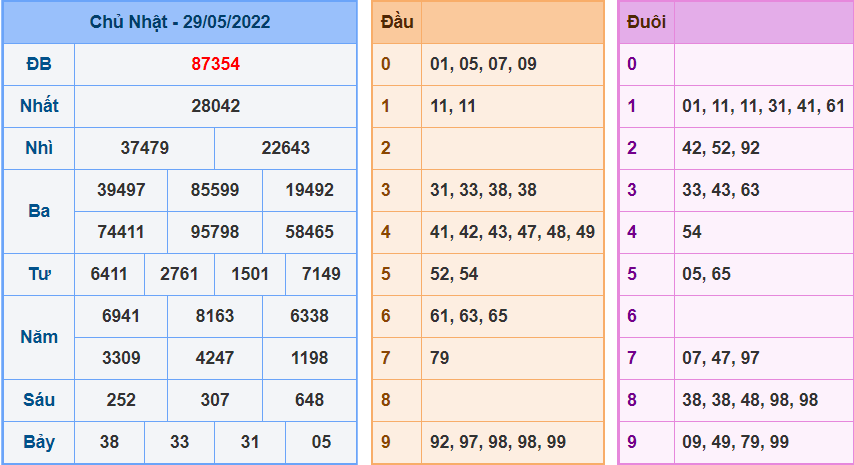Select Đầu values "92, 97, 98, 98, 99"

(498, 442)
